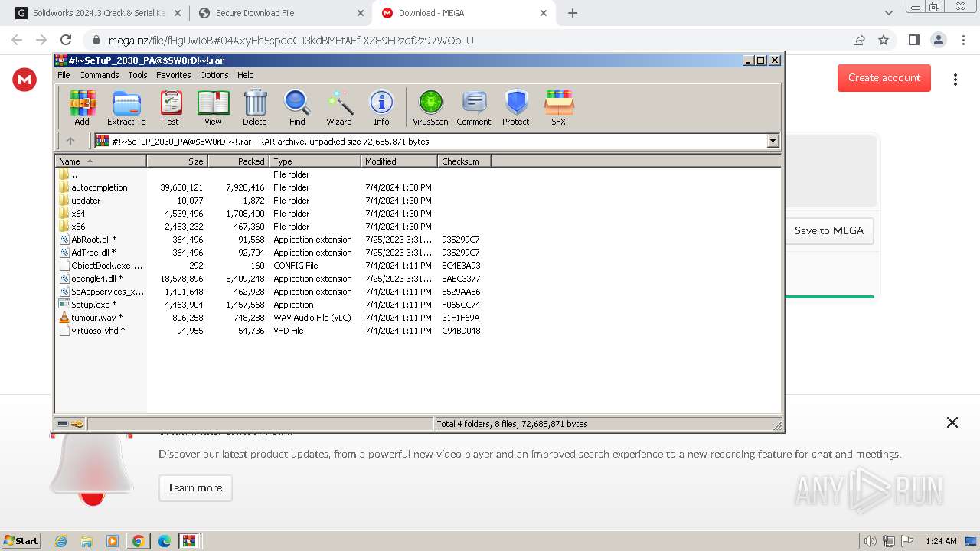
Task: Open the Find tool
Action: coord(297,107)
